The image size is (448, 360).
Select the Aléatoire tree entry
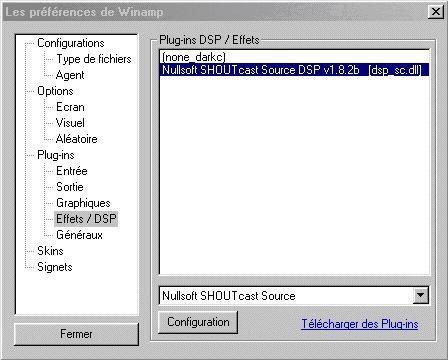(77, 139)
